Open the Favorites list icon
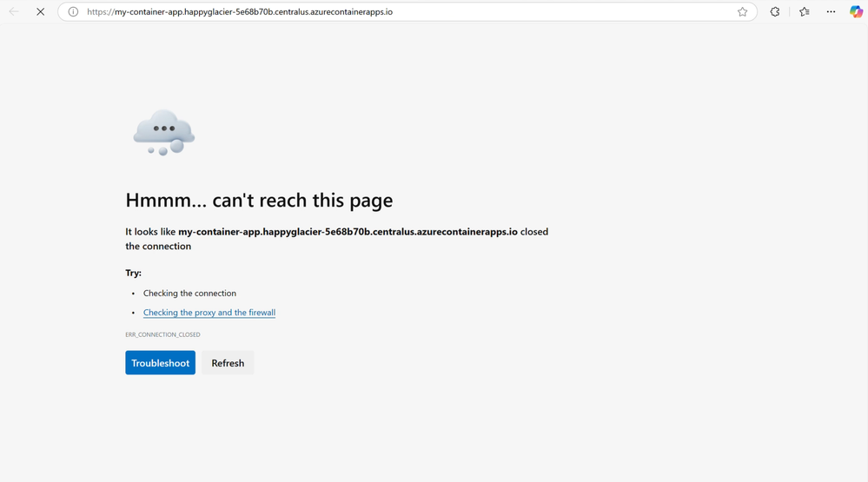 [x=805, y=11]
